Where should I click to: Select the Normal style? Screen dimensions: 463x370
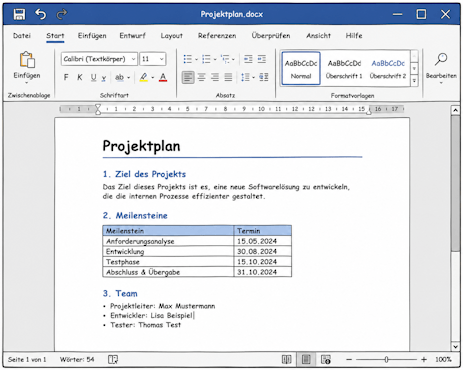click(301, 68)
